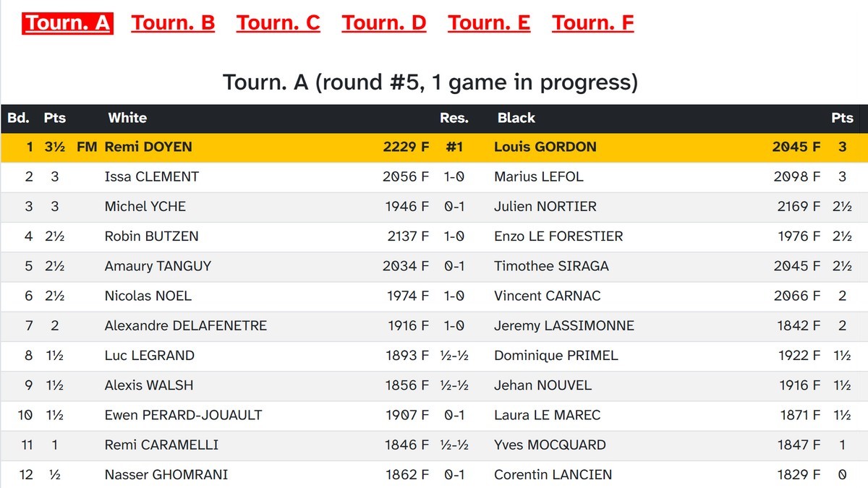Screen dimensions: 868x488
Task: Click the #1 live game result
Action: coord(454,147)
